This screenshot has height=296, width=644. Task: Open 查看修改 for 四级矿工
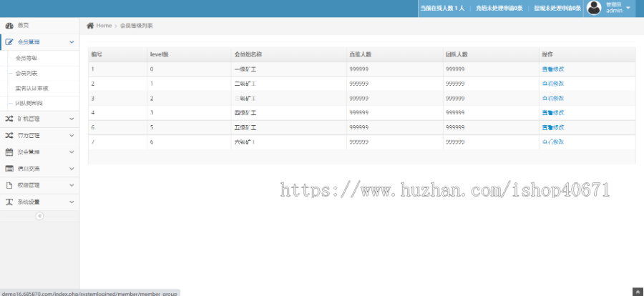553,112
